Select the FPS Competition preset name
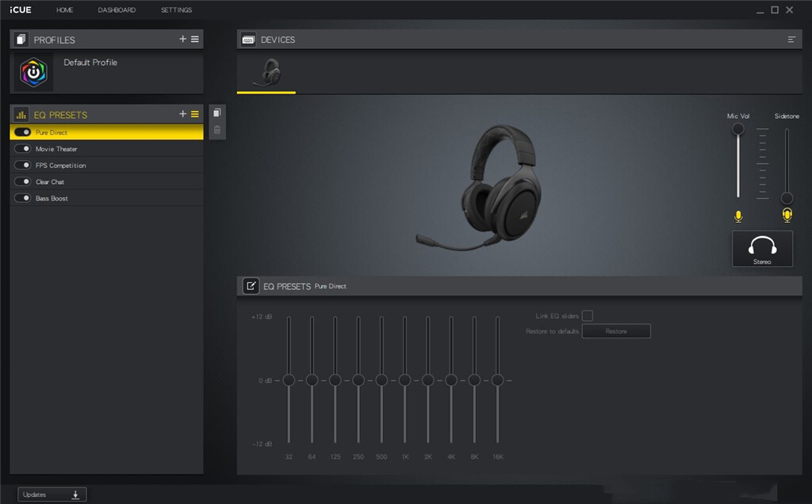The height and width of the screenshot is (504, 812). 60,166
